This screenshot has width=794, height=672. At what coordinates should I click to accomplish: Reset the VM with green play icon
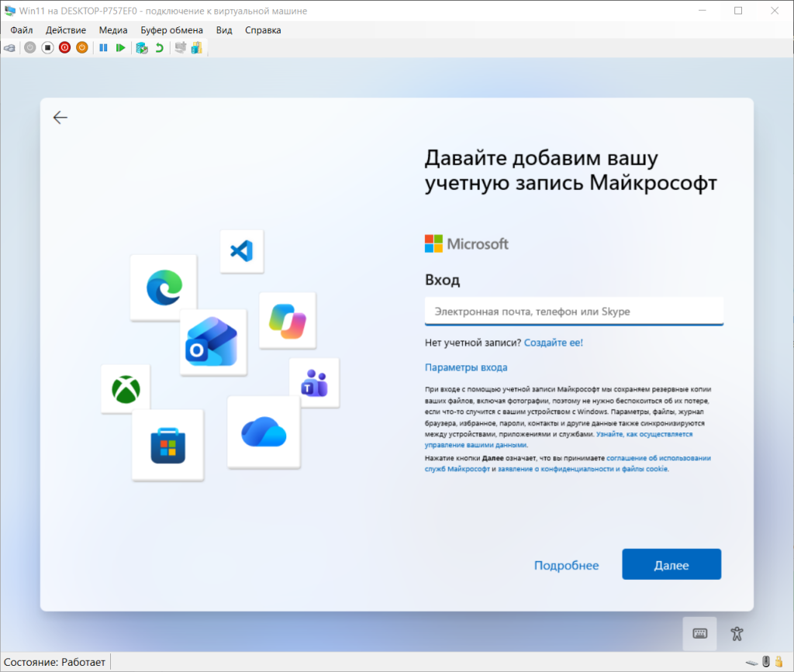120,47
